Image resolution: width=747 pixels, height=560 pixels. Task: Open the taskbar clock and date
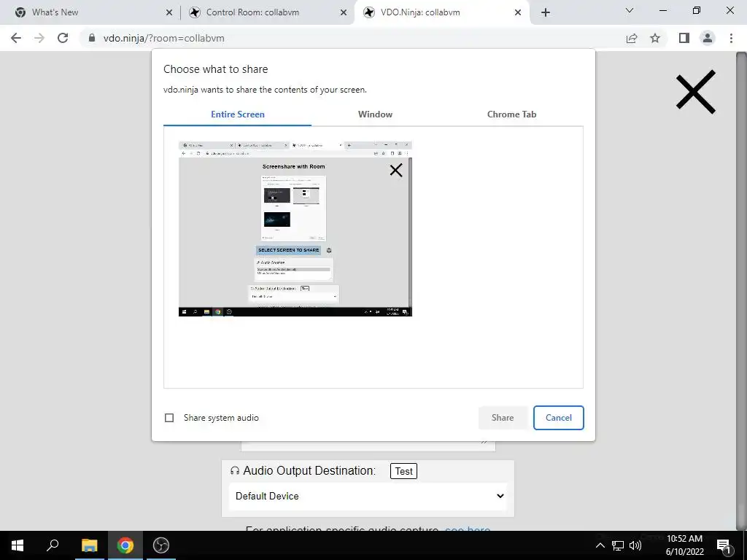coord(684,545)
